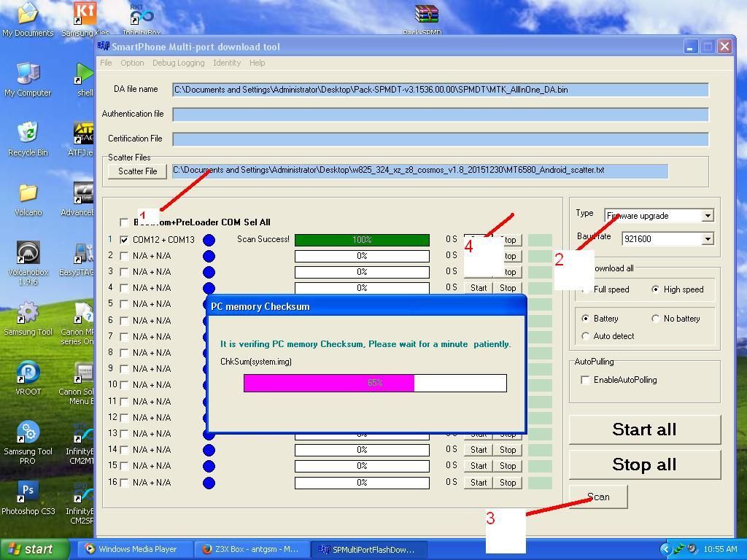This screenshot has height=560, width=747.
Task: Enable the EnableAutoPolling checkbox
Action: pos(585,380)
